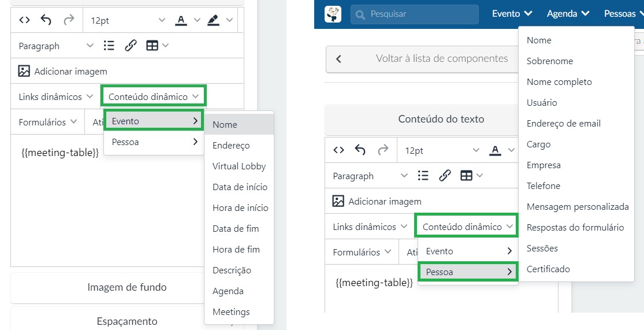Click table icon in right editor toolbar

466,176
